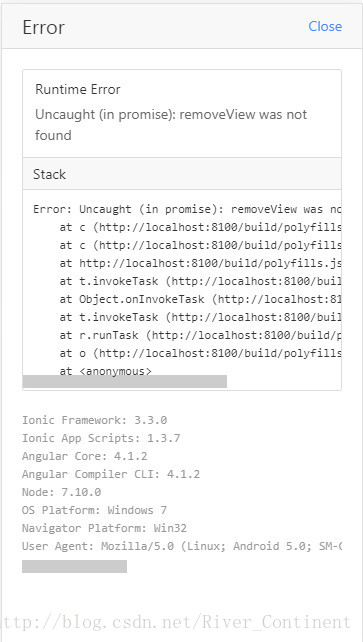Image resolution: width=363 pixels, height=642 pixels.
Task: Click the User Agent Mozilla line
Action: point(182,546)
